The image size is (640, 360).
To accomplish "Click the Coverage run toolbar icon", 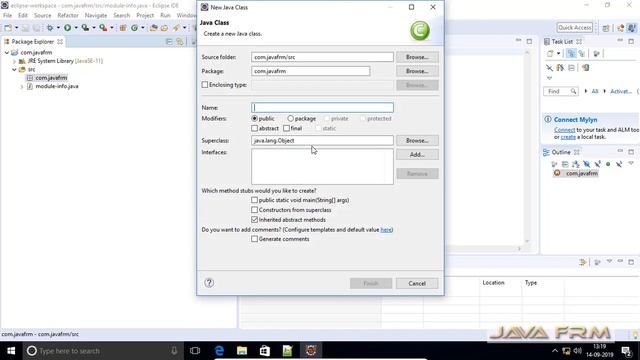I will (x=85, y=28).
